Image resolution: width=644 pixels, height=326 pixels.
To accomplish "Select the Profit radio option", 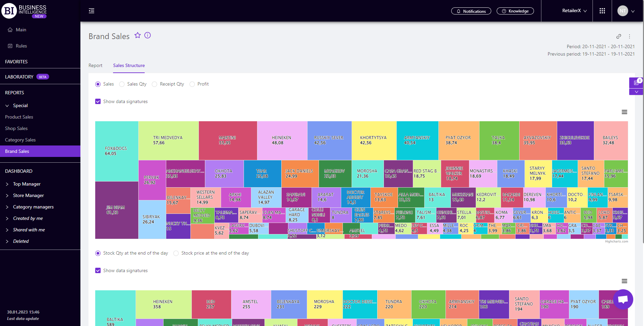I will point(192,84).
